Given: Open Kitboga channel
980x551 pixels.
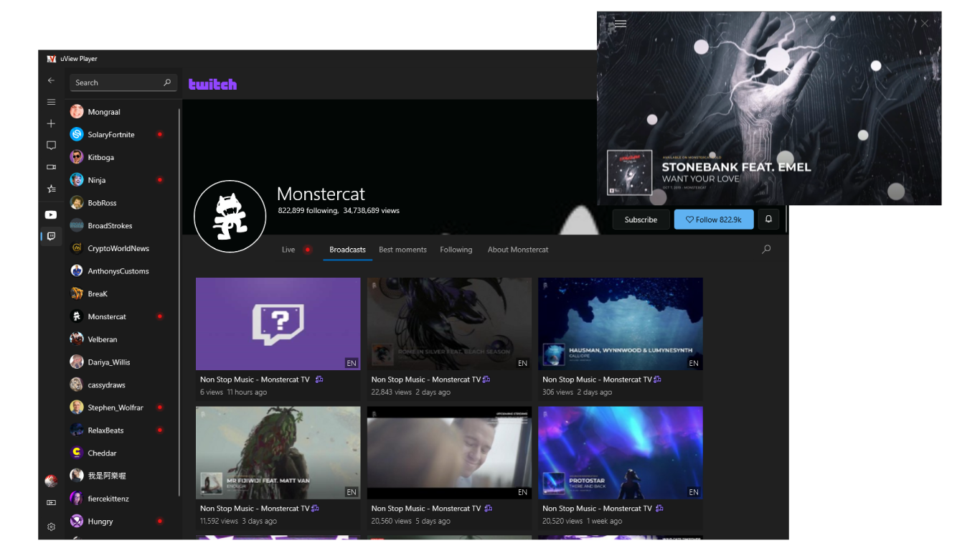Looking at the screenshot, I should [122, 157].
